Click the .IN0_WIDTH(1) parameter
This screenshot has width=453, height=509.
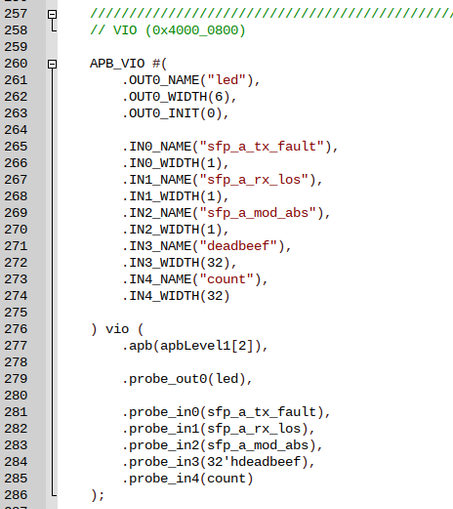(x=172, y=163)
